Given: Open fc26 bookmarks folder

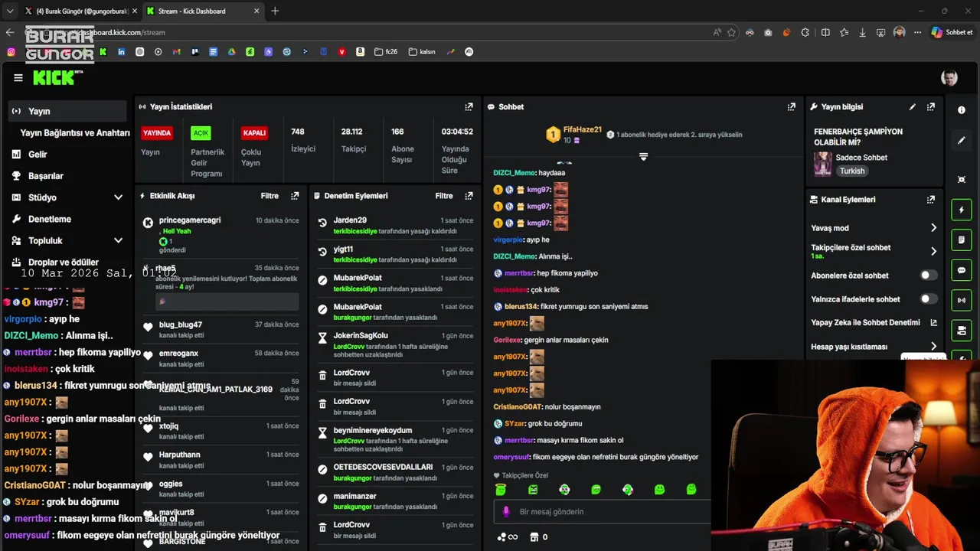Looking at the screenshot, I should [386, 52].
